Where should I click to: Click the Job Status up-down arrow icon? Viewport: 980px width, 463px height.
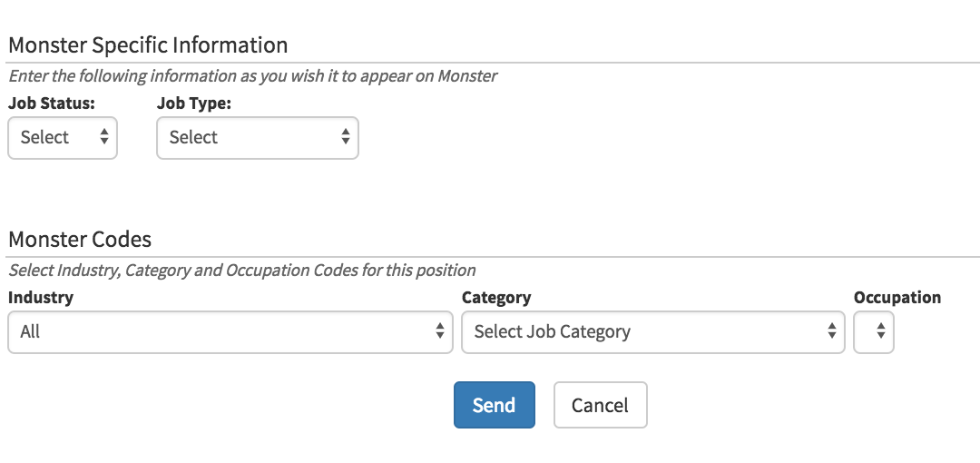[x=103, y=138]
